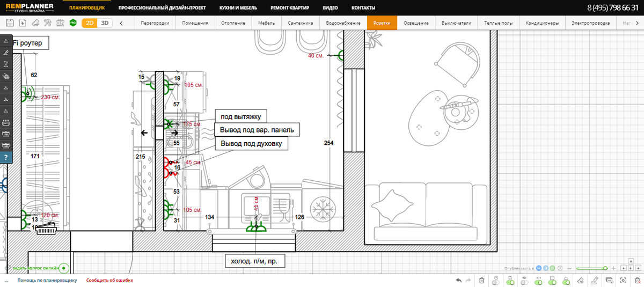The width and height of the screenshot is (644, 287).
Task: Toggle the first off switch right of the trash icon
Action: tap(495, 282)
